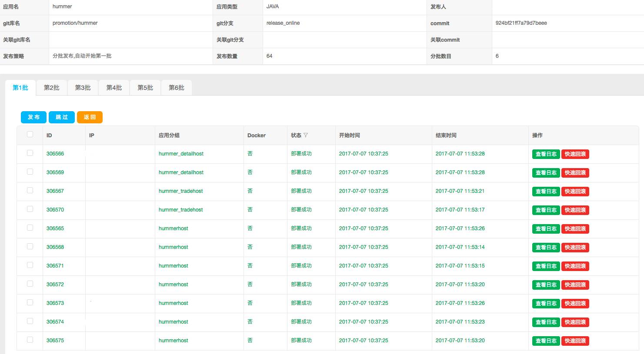Quick rollback (快速回滚) row 306570
Image resolution: width=644 pixels, height=354 pixels.
(x=575, y=210)
